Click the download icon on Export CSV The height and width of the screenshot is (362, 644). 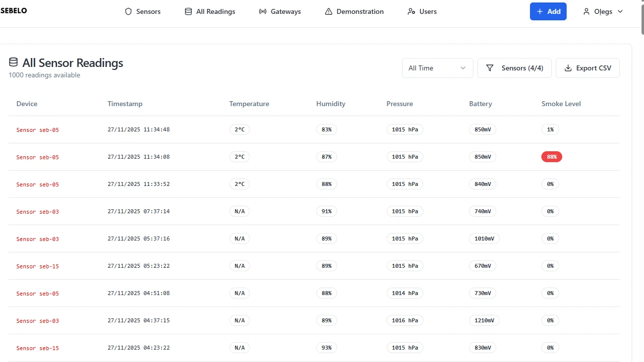tap(568, 68)
